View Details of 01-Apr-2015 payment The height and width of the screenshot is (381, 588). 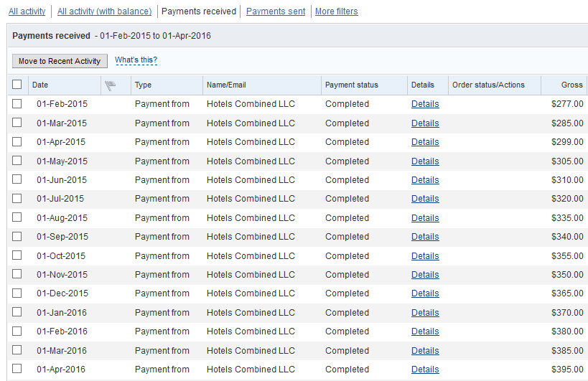pyautogui.click(x=425, y=142)
